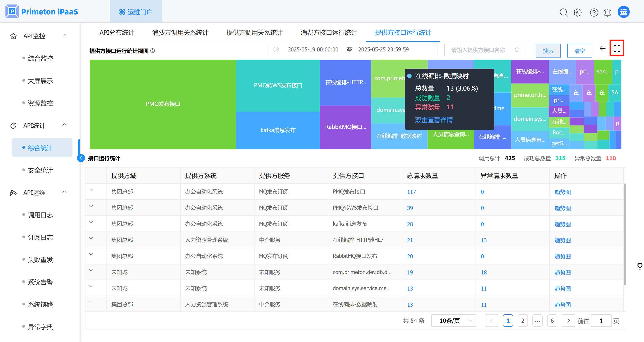Collapse the API运维 menu group
The height and width of the screenshot is (342, 644).
tap(64, 192)
